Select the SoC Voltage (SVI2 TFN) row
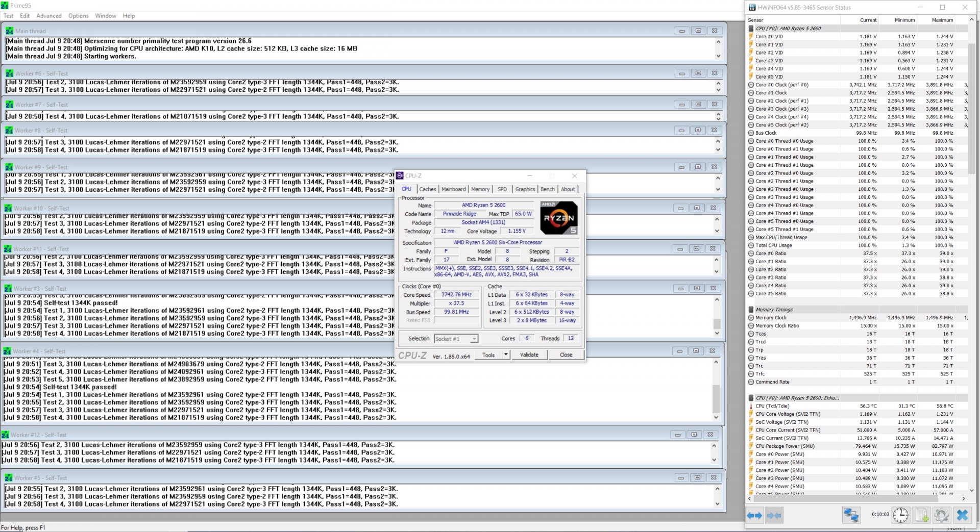This screenshot has height=532, width=980. [857, 422]
